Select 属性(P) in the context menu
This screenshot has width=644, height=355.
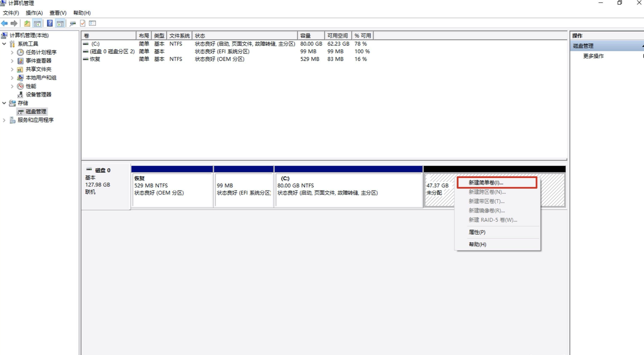pos(477,232)
